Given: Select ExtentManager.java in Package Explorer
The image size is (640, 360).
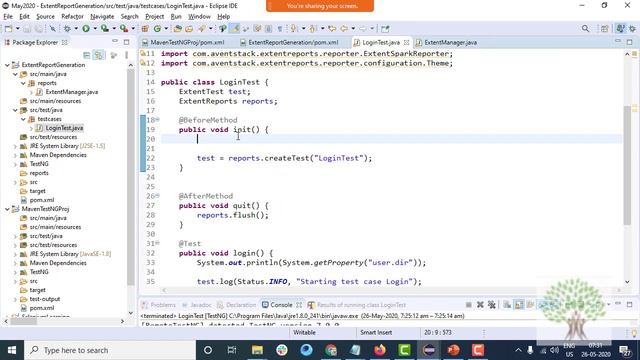Looking at the screenshot, I should pyautogui.click(x=71, y=92).
